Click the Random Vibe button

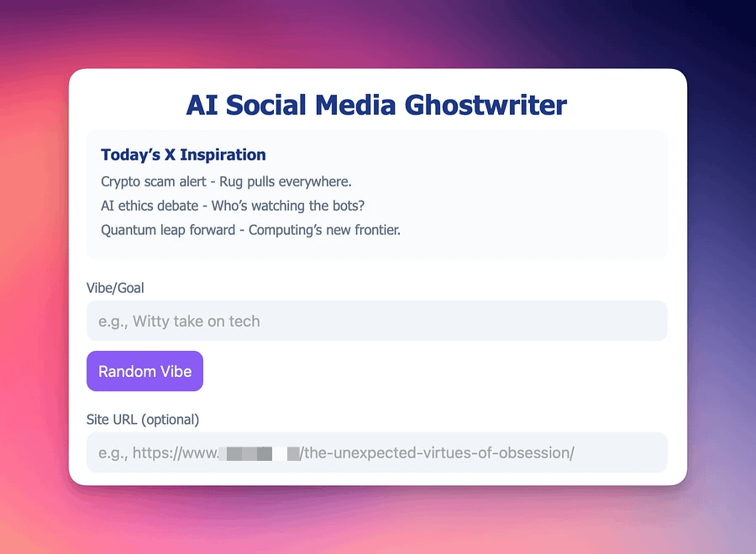click(x=144, y=371)
